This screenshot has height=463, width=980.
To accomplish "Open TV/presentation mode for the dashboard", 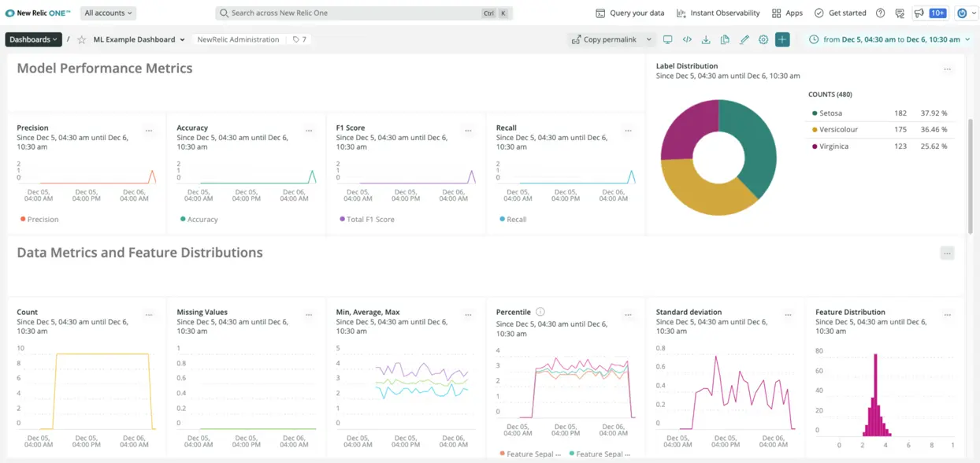I will coord(668,39).
